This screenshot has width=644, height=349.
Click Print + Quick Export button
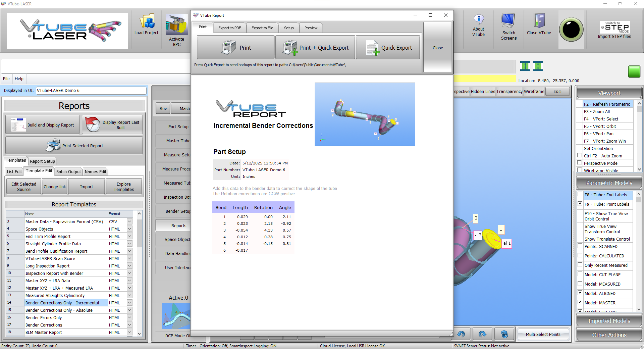click(315, 48)
